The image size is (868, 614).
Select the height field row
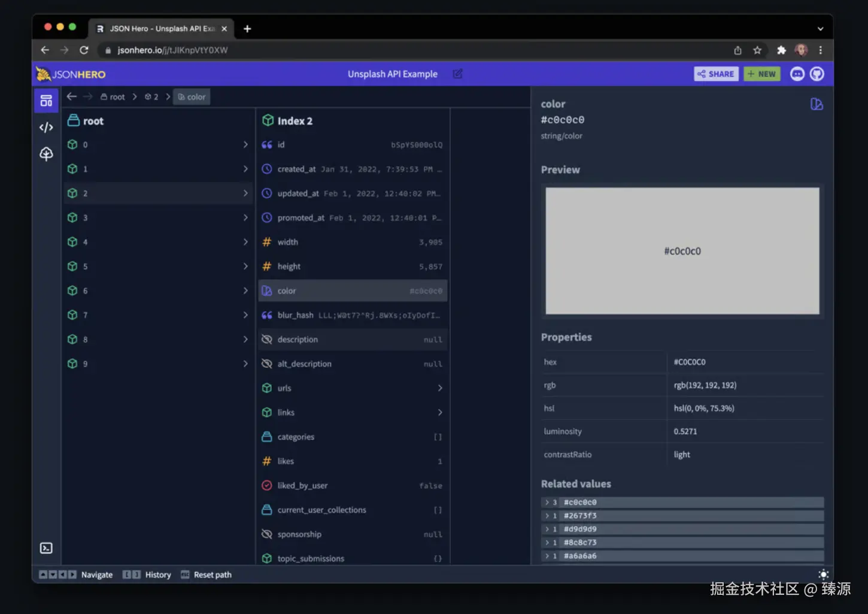[353, 266]
